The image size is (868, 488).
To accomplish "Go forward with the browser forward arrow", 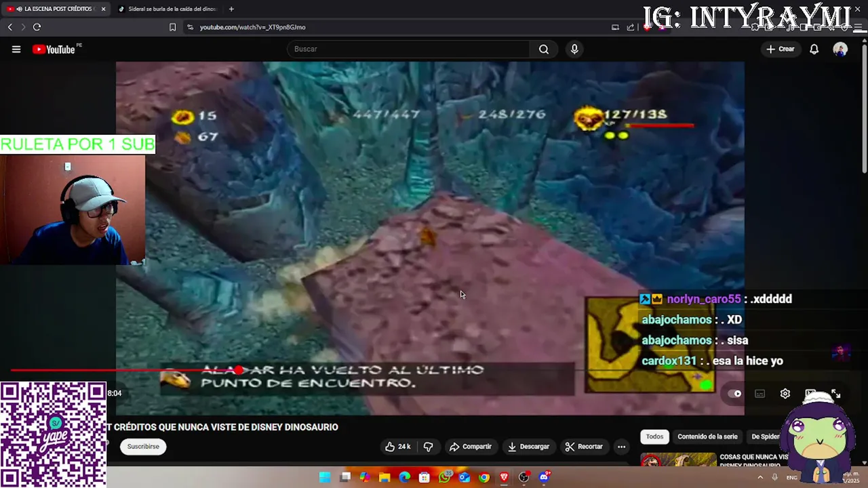I will click(22, 27).
